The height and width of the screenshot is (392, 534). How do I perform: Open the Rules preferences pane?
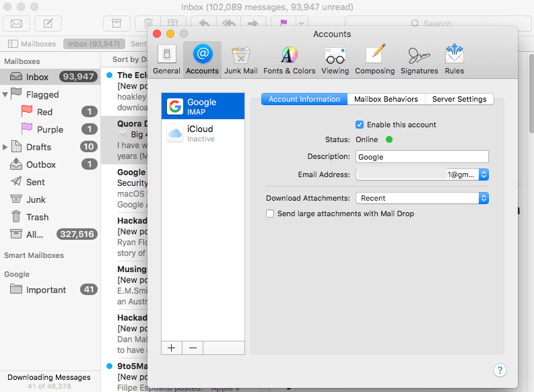[x=454, y=59]
